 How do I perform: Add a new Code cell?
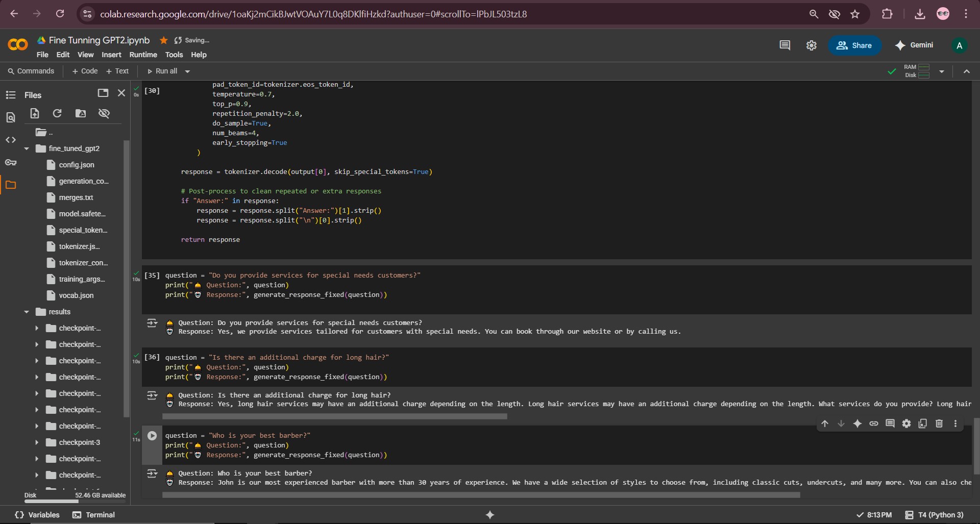coord(85,71)
